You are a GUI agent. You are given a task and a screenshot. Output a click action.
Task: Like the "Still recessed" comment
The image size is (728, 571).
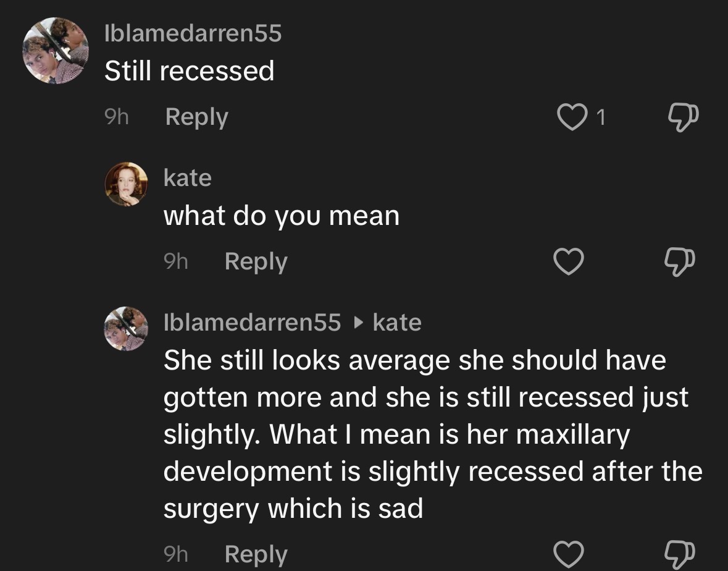[x=571, y=117]
